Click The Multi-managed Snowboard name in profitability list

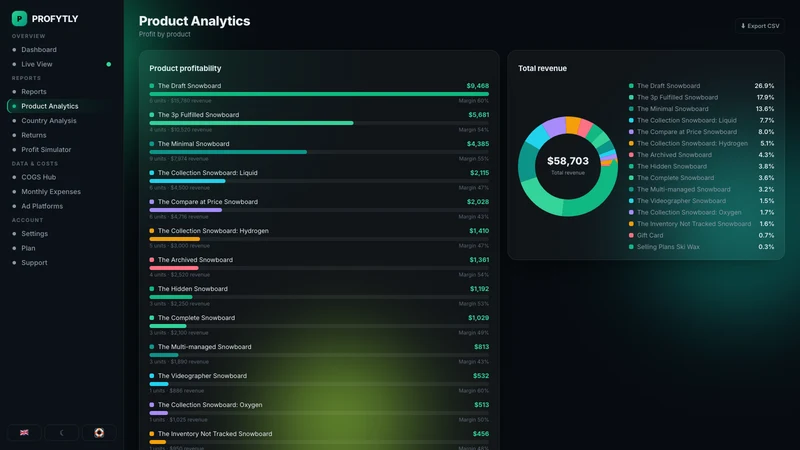205,347
